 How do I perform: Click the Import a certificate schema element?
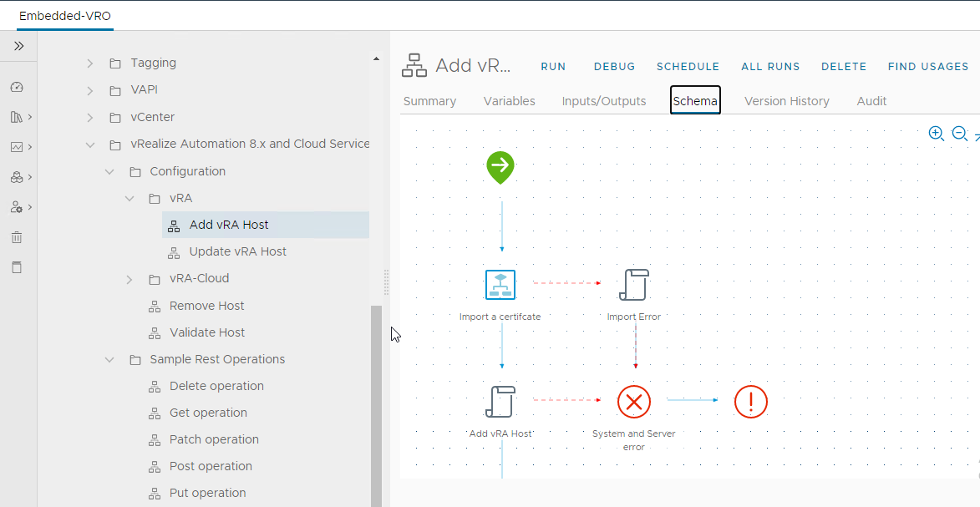[500, 284]
